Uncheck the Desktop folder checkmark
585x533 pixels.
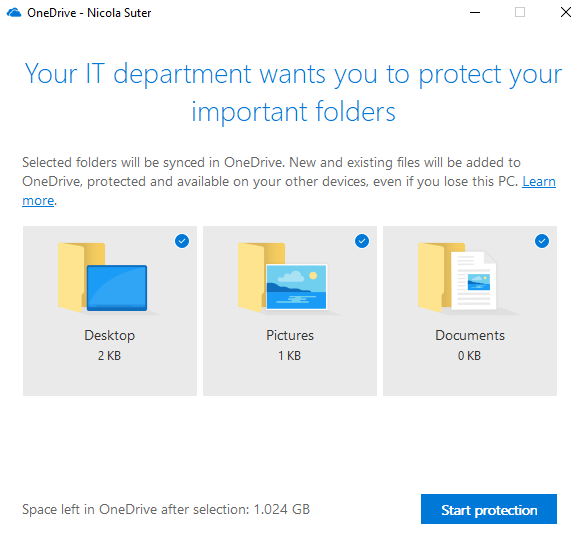tap(182, 241)
